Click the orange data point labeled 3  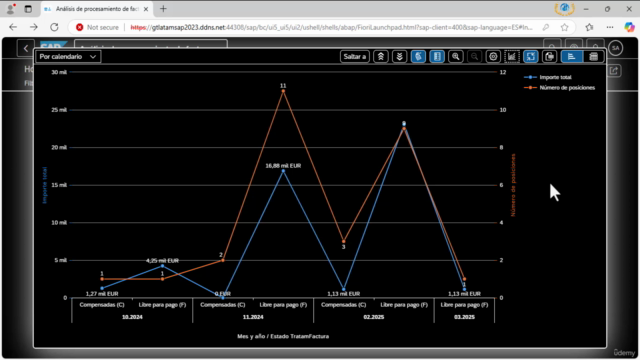click(344, 242)
